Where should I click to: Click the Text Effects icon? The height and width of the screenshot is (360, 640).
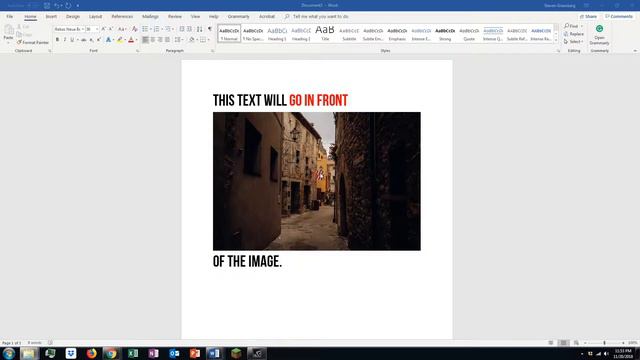click(x=108, y=40)
